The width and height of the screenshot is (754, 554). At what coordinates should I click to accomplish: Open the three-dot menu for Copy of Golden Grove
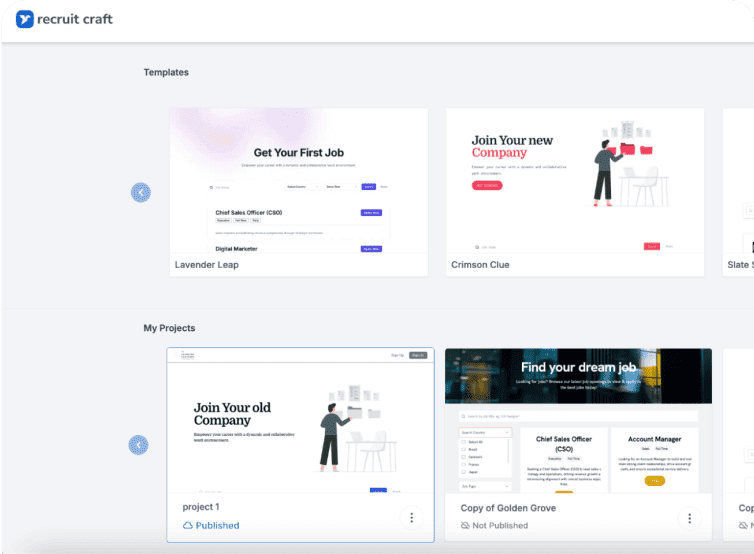[x=688, y=517]
